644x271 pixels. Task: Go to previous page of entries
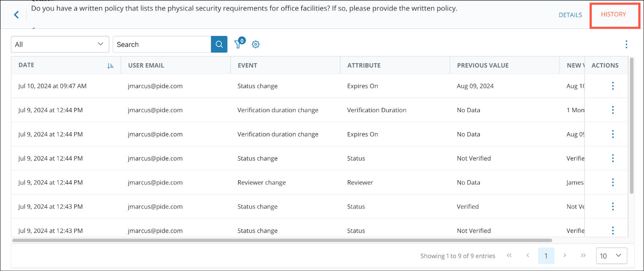tap(528, 255)
